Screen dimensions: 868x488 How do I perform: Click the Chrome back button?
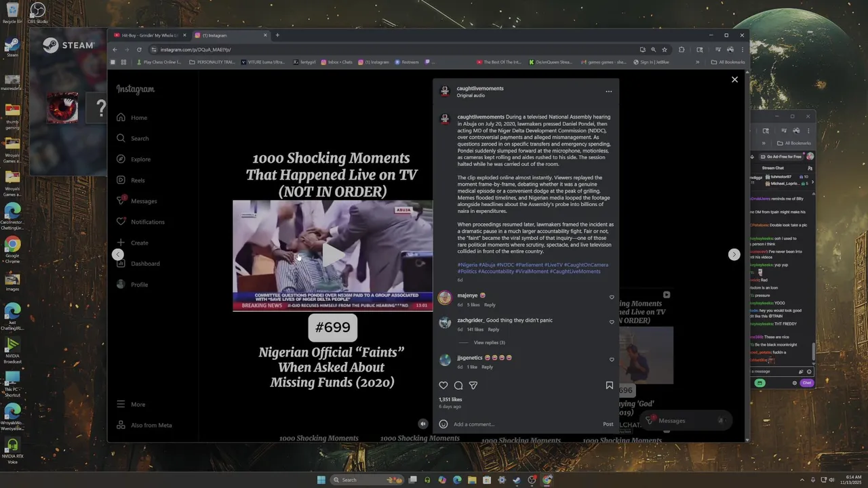click(115, 49)
